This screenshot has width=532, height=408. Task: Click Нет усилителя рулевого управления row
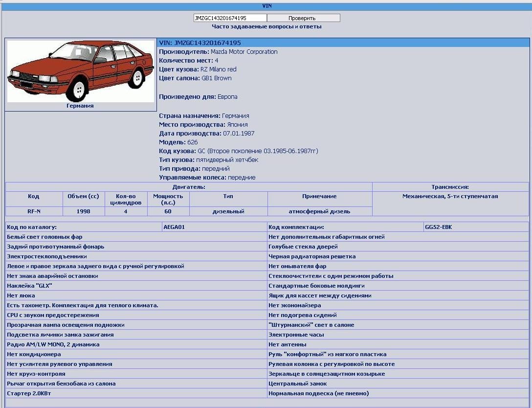point(136,364)
